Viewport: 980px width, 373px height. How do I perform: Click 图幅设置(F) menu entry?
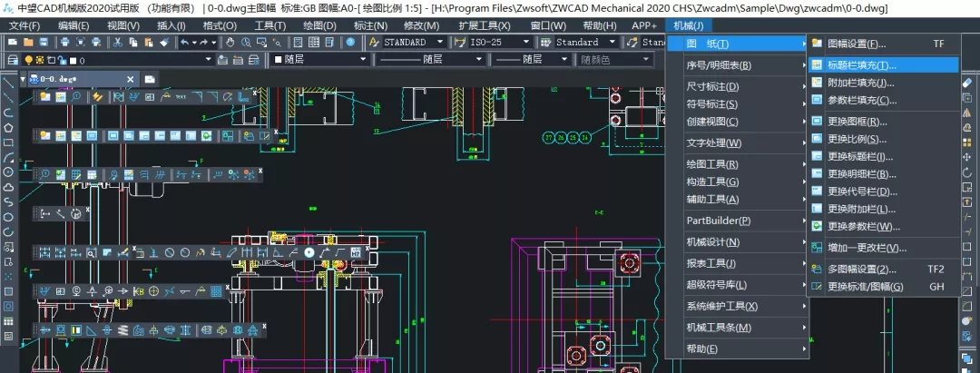point(857,44)
